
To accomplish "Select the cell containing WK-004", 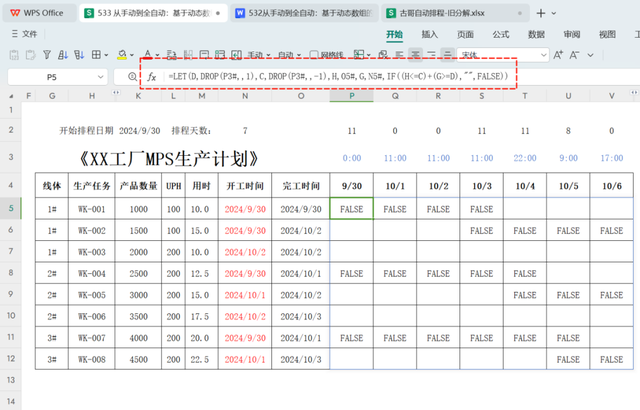I will point(92,273).
